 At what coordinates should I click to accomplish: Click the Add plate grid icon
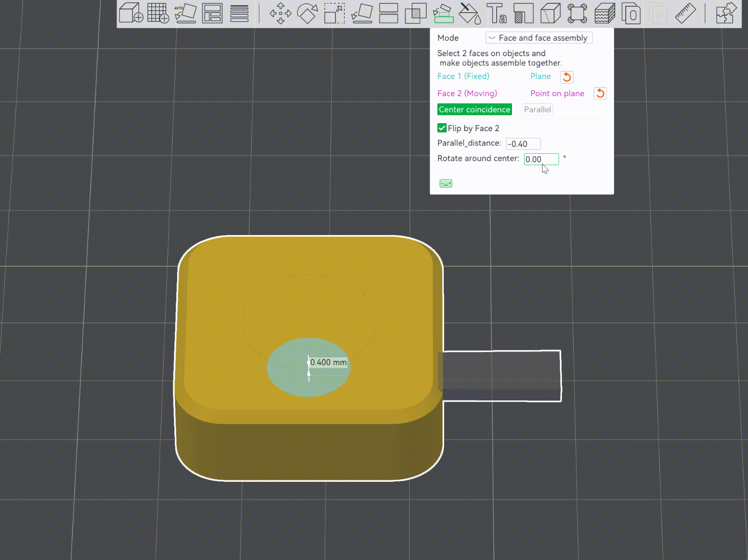click(158, 13)
